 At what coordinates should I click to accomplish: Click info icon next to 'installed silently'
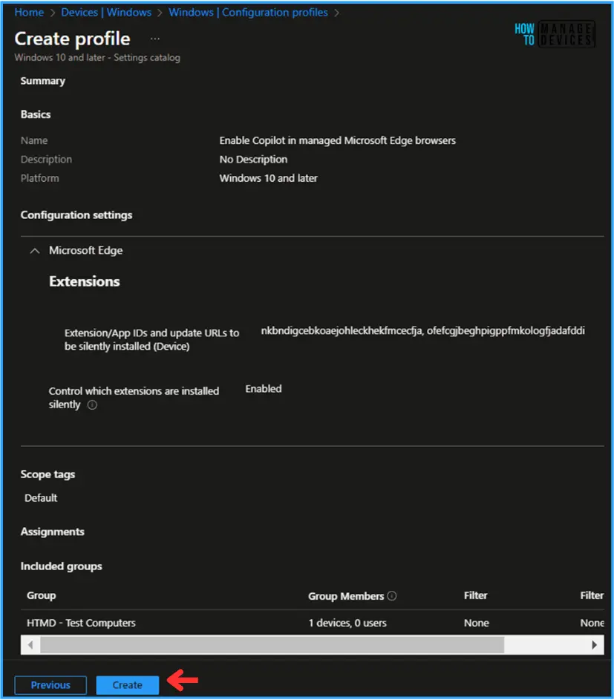coord(92,405)
